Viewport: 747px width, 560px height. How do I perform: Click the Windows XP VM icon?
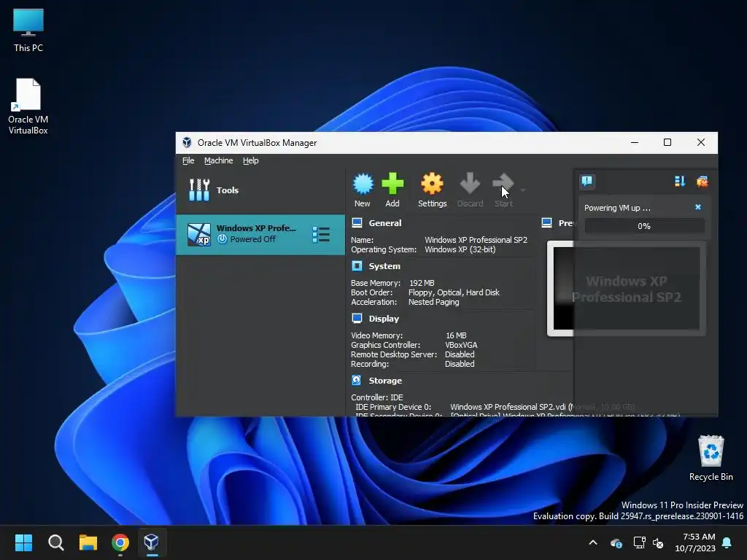tap(198, 234)
